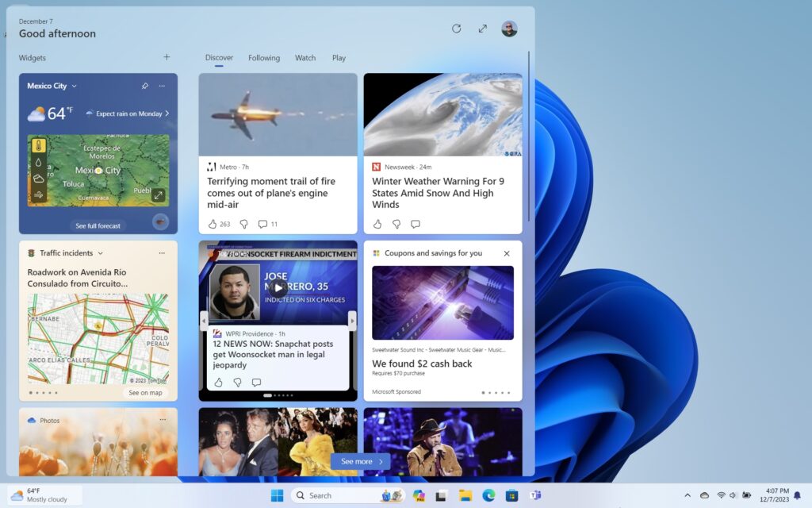Pin the Mexico City weather widget
The image size is (812, 508).
coord(145,86)
